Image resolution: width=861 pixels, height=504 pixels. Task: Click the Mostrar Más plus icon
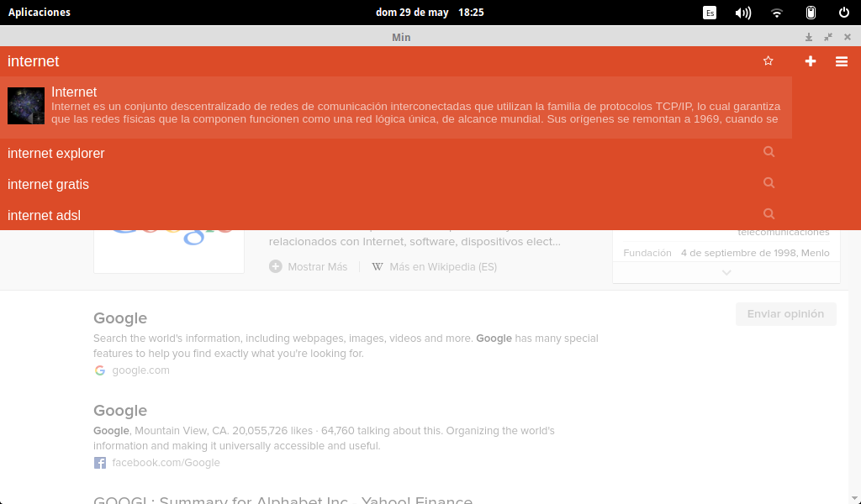[275, 266]
